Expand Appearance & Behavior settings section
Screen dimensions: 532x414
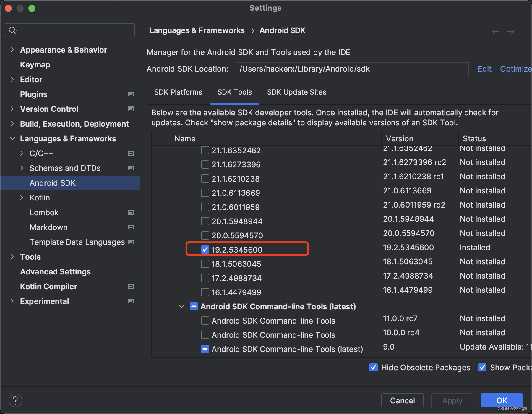(x=12, y=50)
